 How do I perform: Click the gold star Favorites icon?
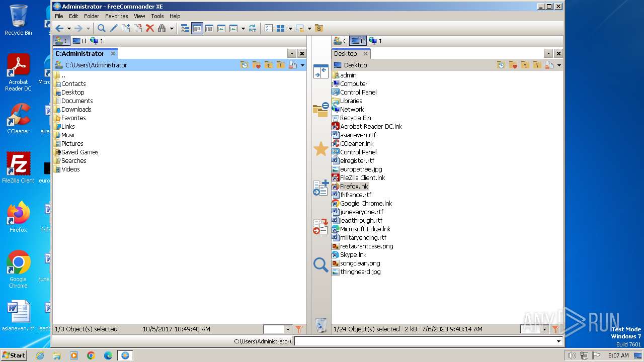tap(320, 149)
